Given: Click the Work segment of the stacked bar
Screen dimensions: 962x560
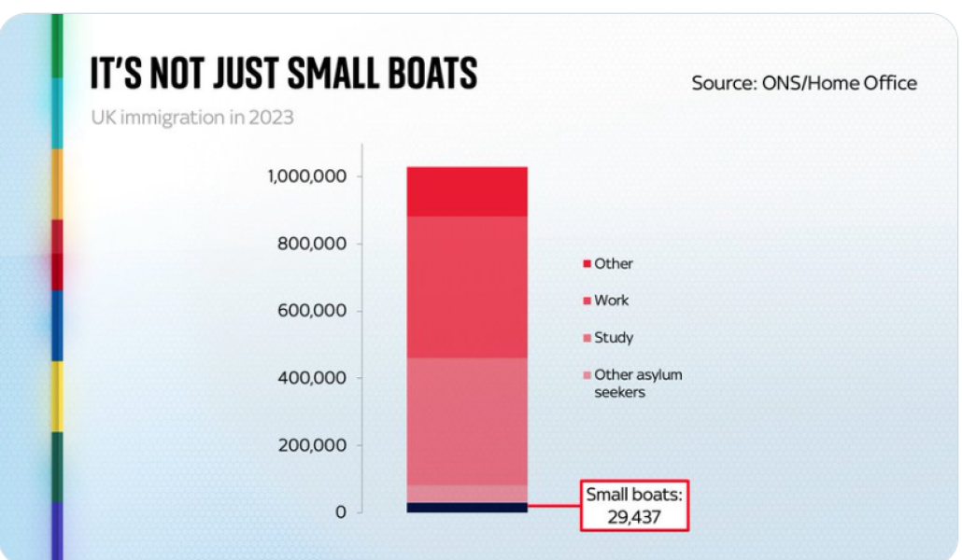Looking at the screenshot, I should [x=467, y=287].
